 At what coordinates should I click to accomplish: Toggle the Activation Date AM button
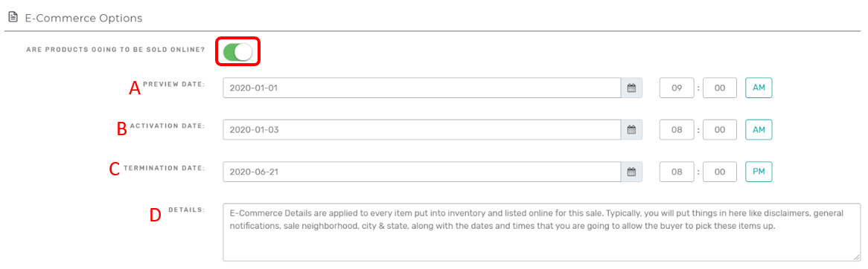[759, 130]
